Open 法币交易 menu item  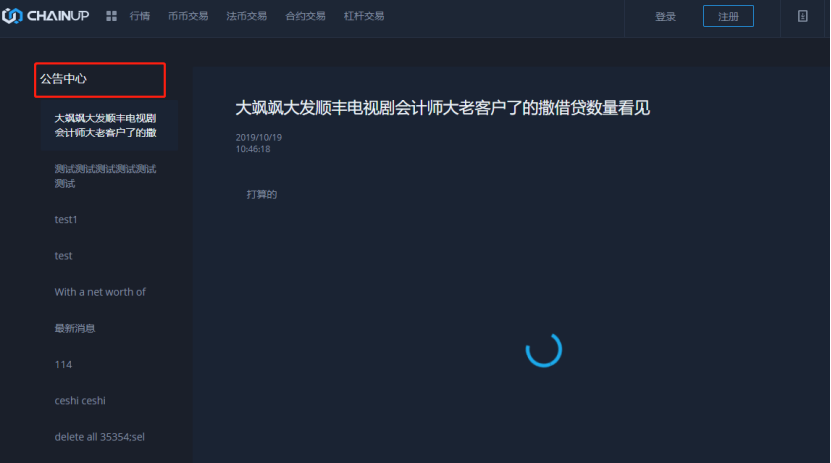246,16
